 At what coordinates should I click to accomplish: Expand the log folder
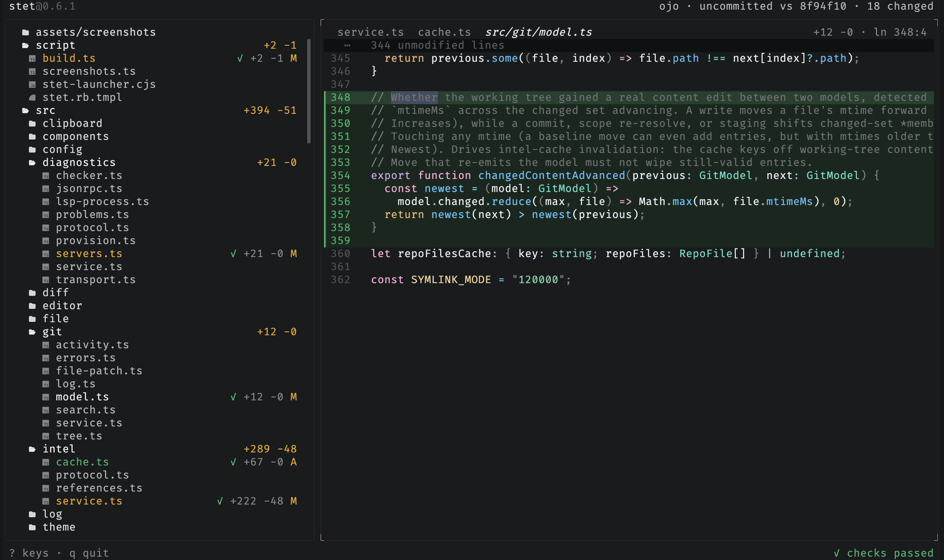[x=32, y=514]
